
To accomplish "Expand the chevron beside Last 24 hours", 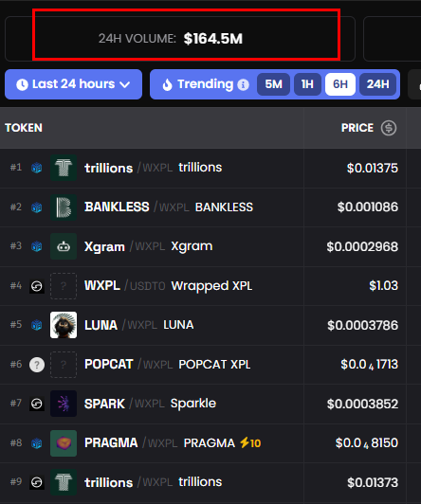I will (125, 85).
